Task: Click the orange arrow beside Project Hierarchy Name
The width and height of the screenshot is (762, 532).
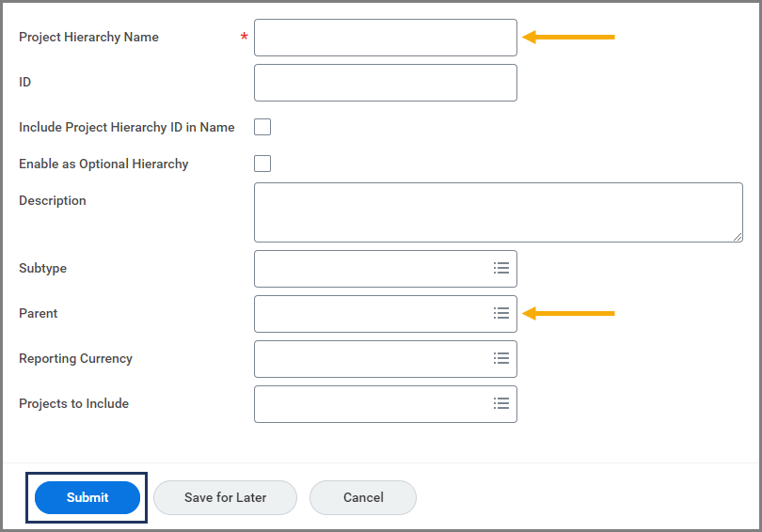Action: click(x=568, y=38)
